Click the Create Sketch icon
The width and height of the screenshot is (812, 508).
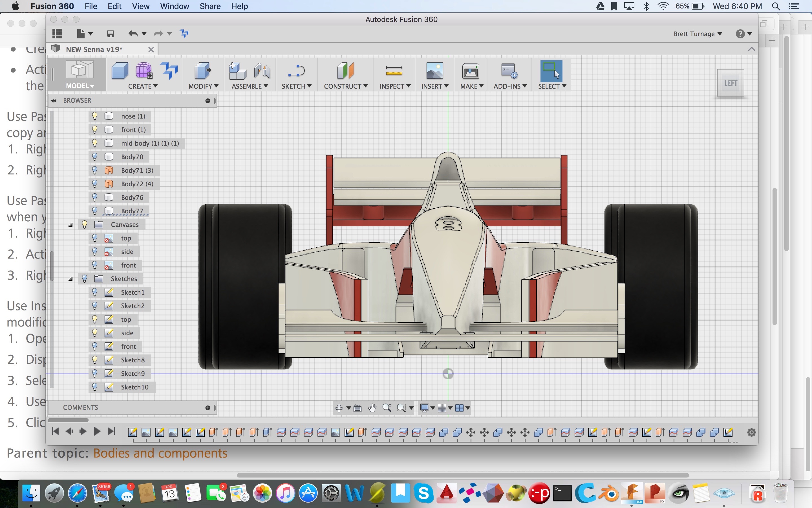pyautogui.click(x=296, y=71)
